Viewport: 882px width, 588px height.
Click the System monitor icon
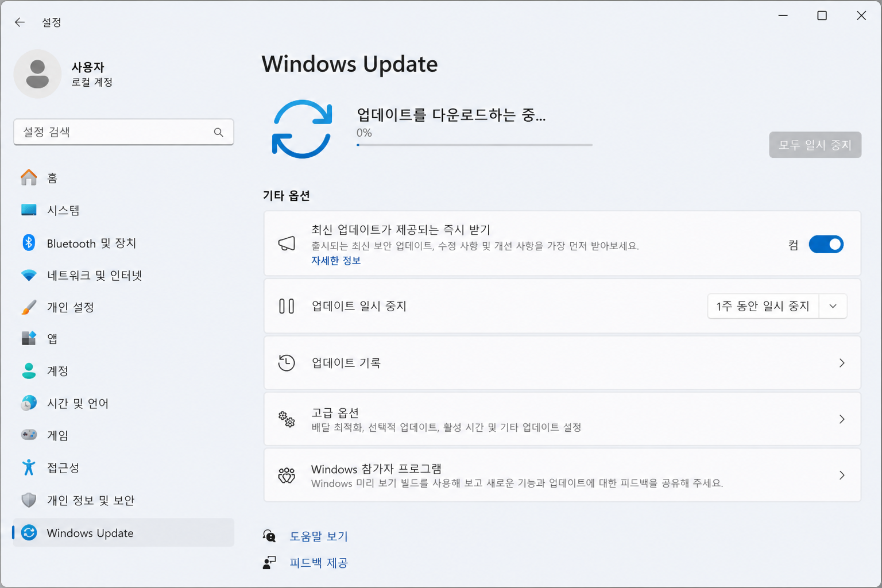pyautogui.click(x=29, y=210)
